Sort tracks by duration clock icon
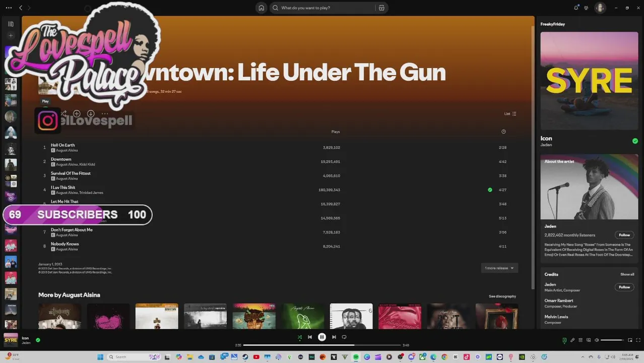The width and height of the screenshot is (644, 363). pyautogui.click(x=503, y=132)
